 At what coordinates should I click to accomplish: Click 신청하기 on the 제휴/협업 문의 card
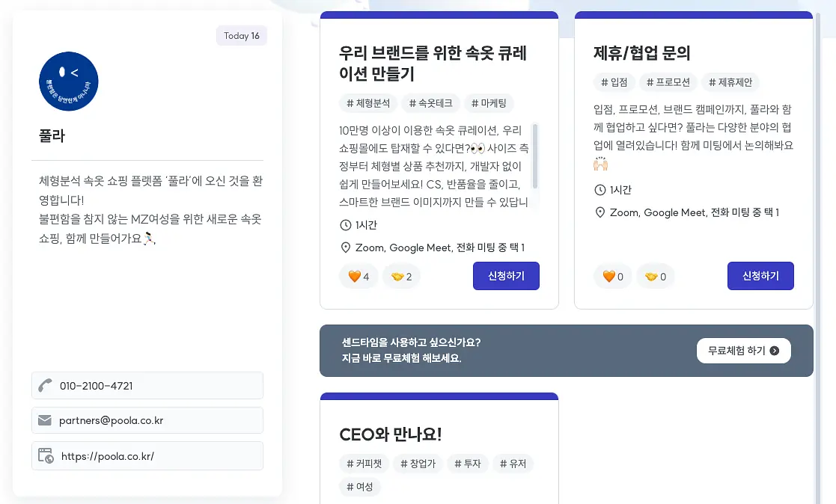(760, 276)
